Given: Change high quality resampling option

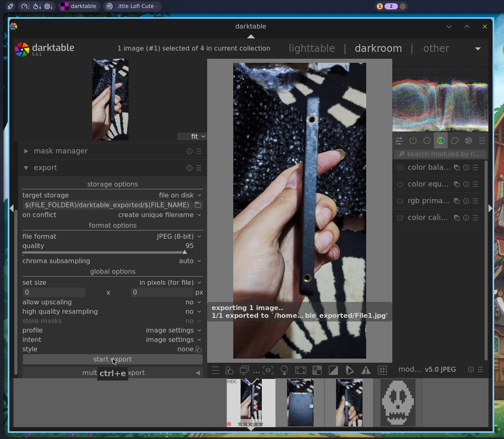Looking at the screenshot, I should pyautogui.click(x=113, y=312).
